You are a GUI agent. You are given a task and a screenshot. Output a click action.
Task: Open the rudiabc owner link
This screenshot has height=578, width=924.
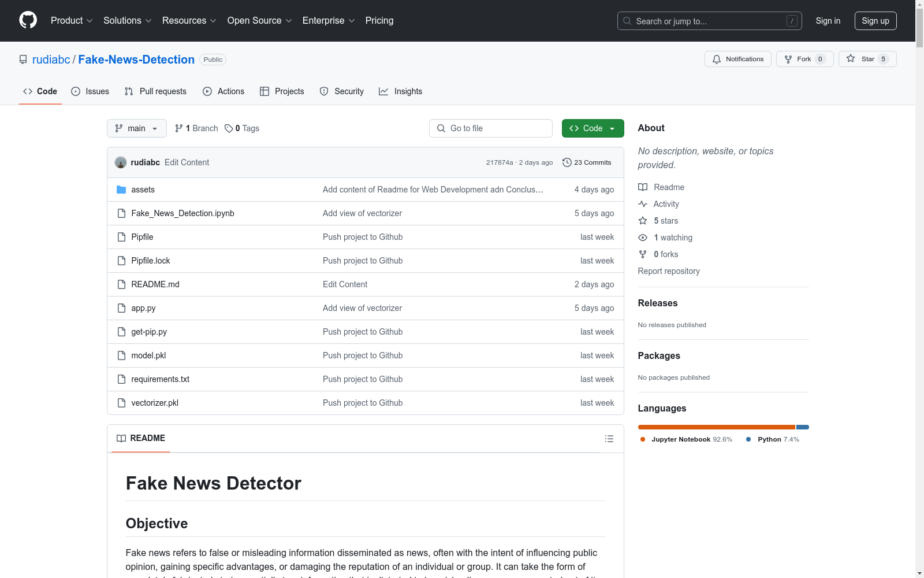click(51, 60)
